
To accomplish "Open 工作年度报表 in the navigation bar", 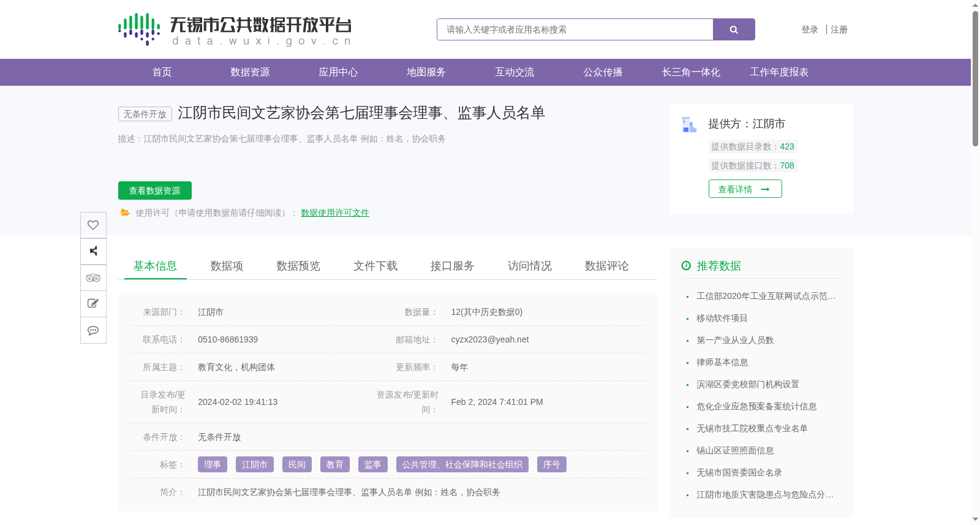I will [x=779, y=72].
